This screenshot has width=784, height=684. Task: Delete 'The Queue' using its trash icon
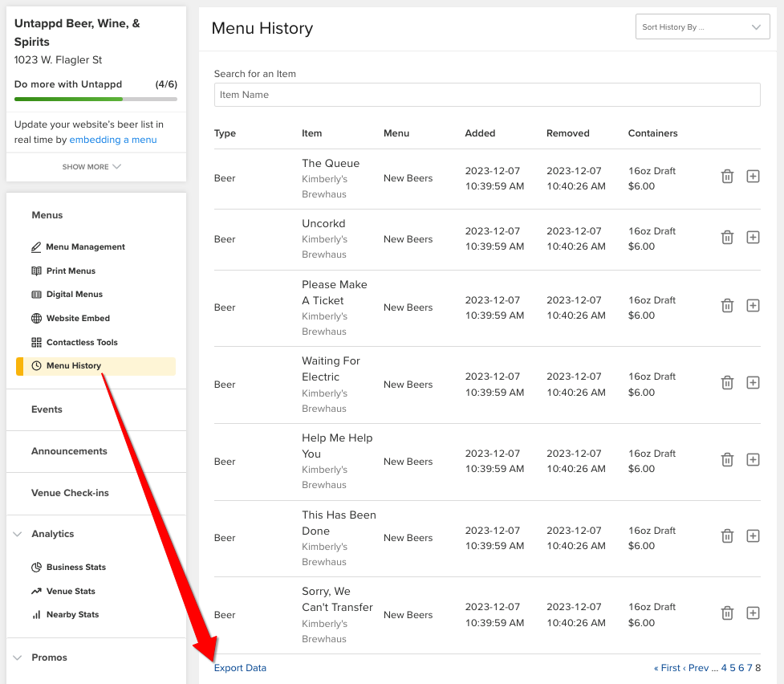[x=727, y=176]
